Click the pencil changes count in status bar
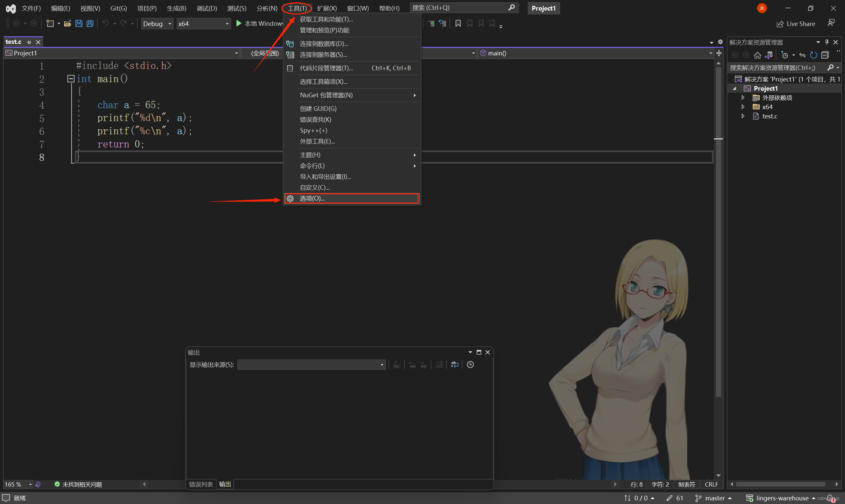This screenshot has width=845, height=504. 674,498
